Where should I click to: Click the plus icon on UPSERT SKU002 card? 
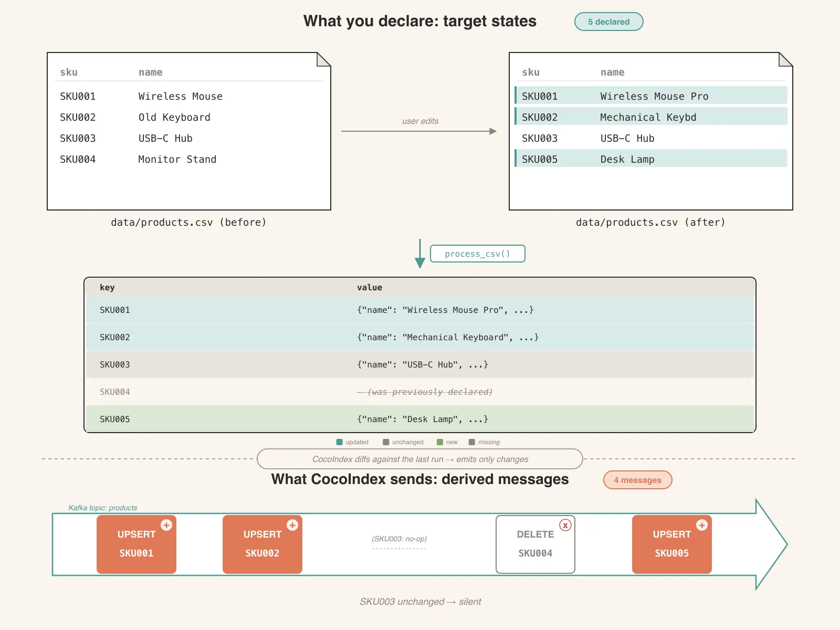[292, 525]
